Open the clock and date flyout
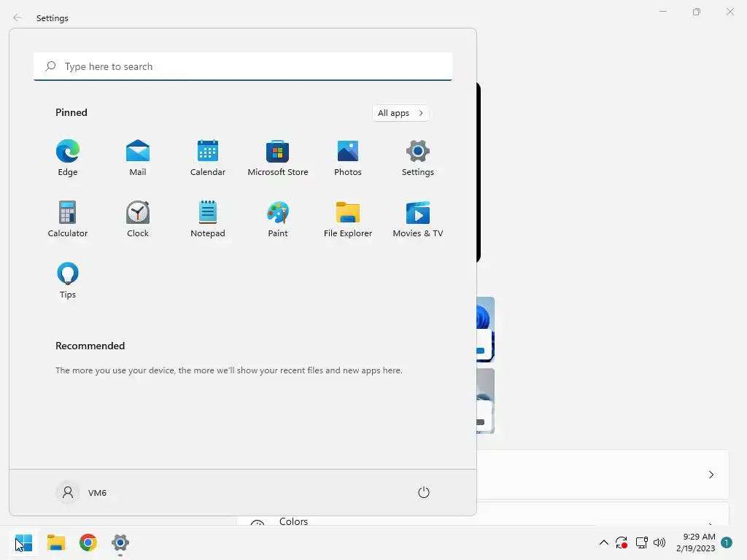The image size is (747, 560). pos(695,542)
